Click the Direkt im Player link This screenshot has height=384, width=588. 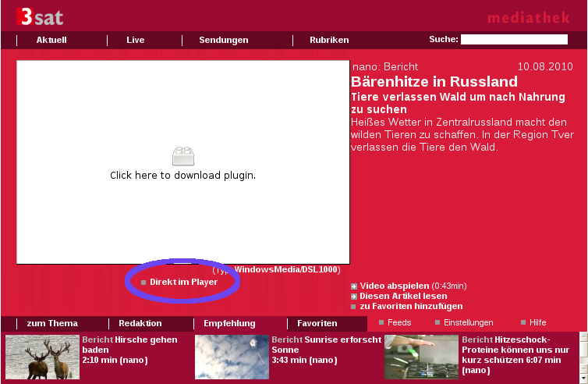click(x=183, y=282)
